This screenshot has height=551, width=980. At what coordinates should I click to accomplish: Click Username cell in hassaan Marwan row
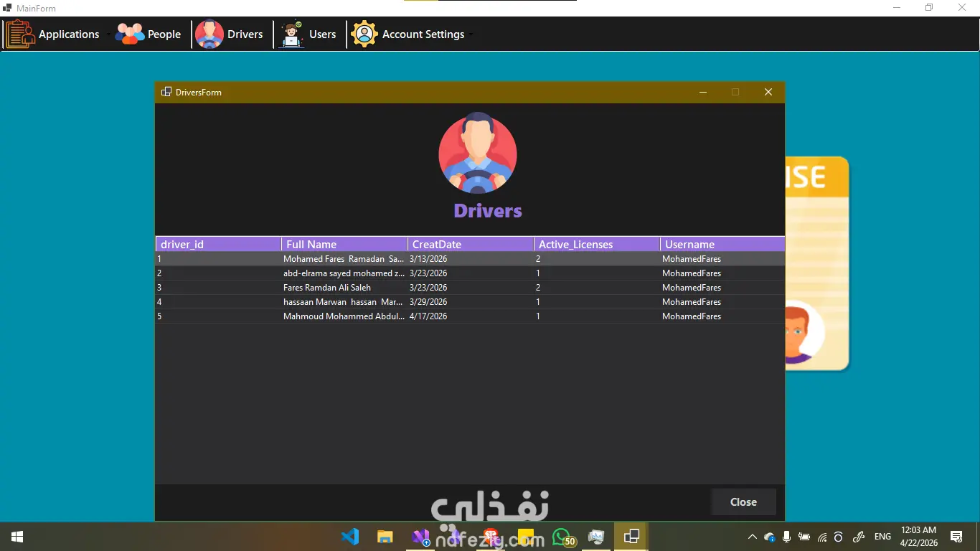tap(722, 302)
